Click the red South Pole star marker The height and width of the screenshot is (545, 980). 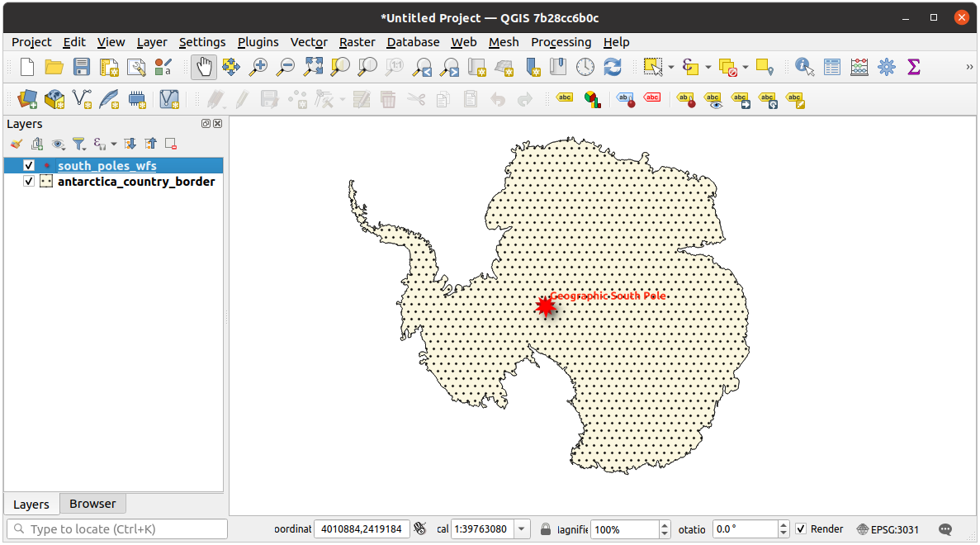pyautogui.click(x=545, y=306)
